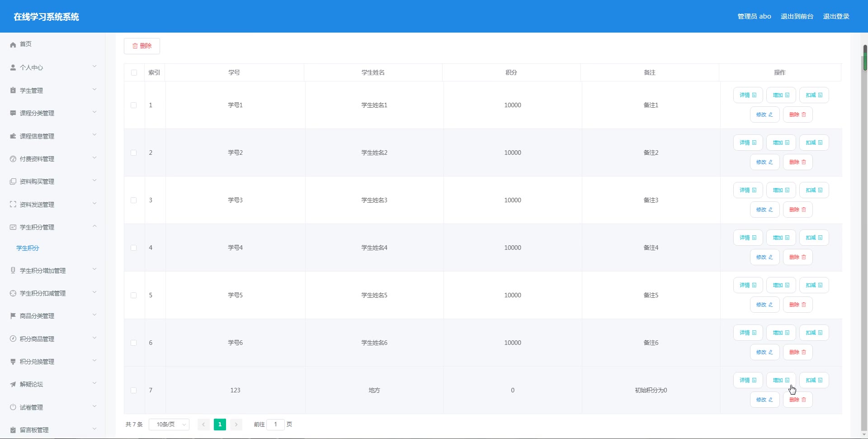Click 增加 points for row 学号2
868x439 pixels.
(x=781, y=143)
